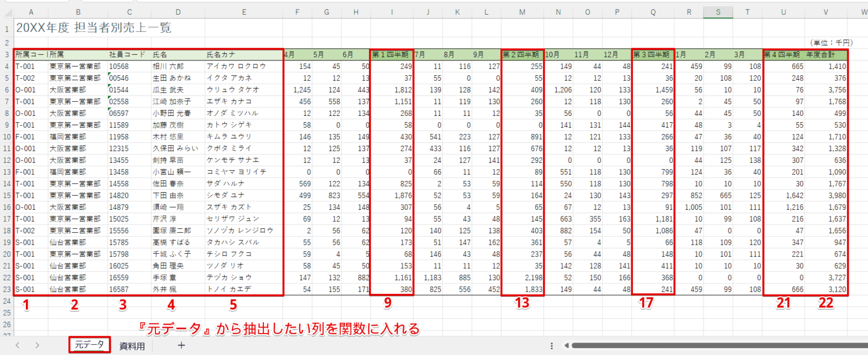Screen dimensions: 868x355
Task: Click the second quarter cell 2,198
Action: pos(522,278)
